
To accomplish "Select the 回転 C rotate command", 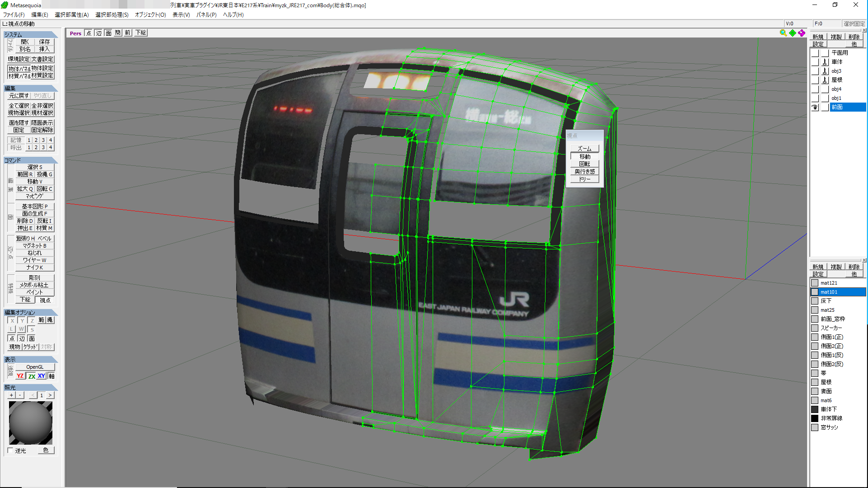I will 44,189.
